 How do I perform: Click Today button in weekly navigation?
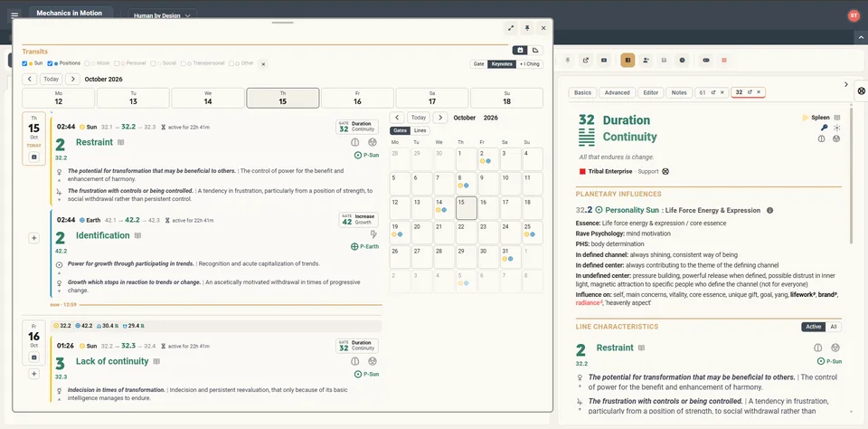[x=51, y=80]
